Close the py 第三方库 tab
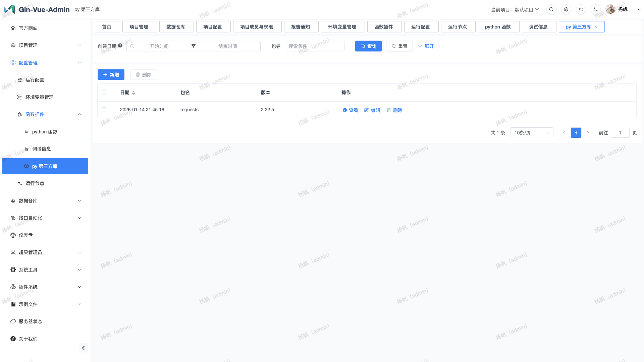Screen dimensions: 644x362 596,27
